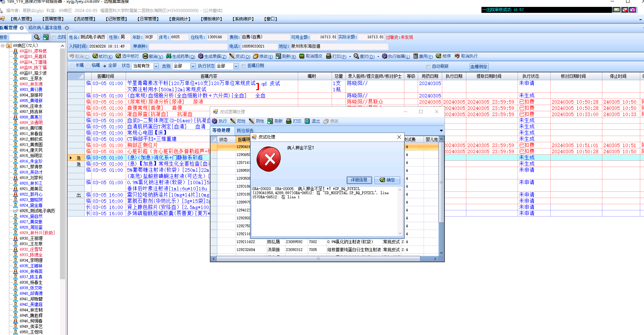Click 执行临嘱(L) execute temporary orders icon

384,56
